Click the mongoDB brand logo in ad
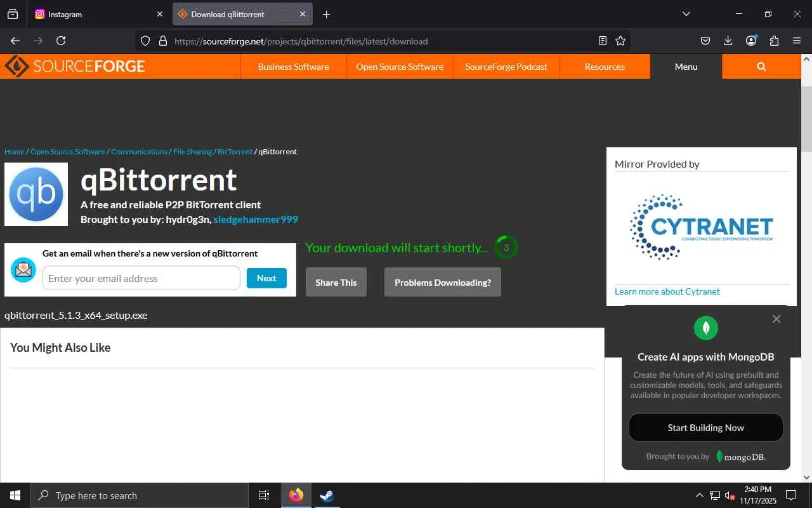Viewport: 812px width, 508px height. (740, 456)
